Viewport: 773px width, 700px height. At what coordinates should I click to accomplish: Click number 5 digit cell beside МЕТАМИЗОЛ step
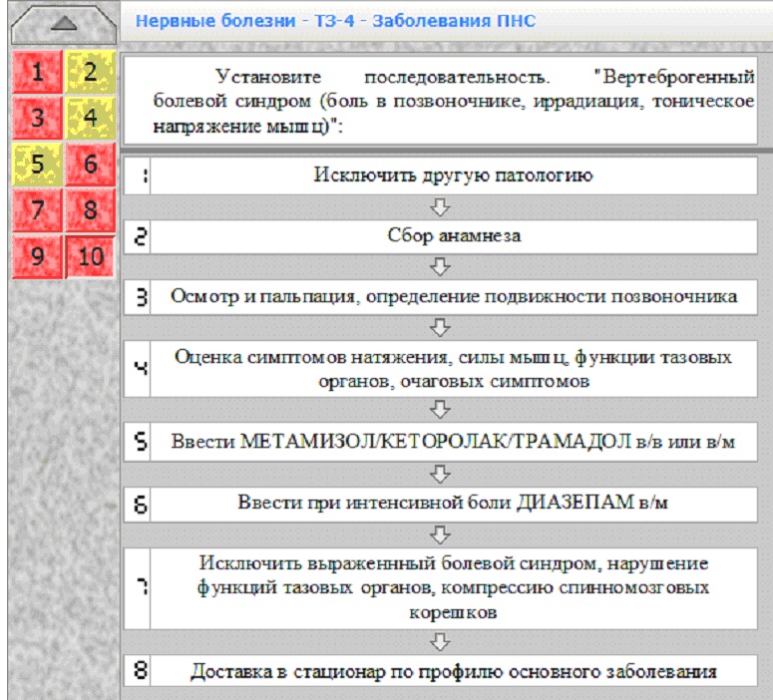[x=138, y=442]
